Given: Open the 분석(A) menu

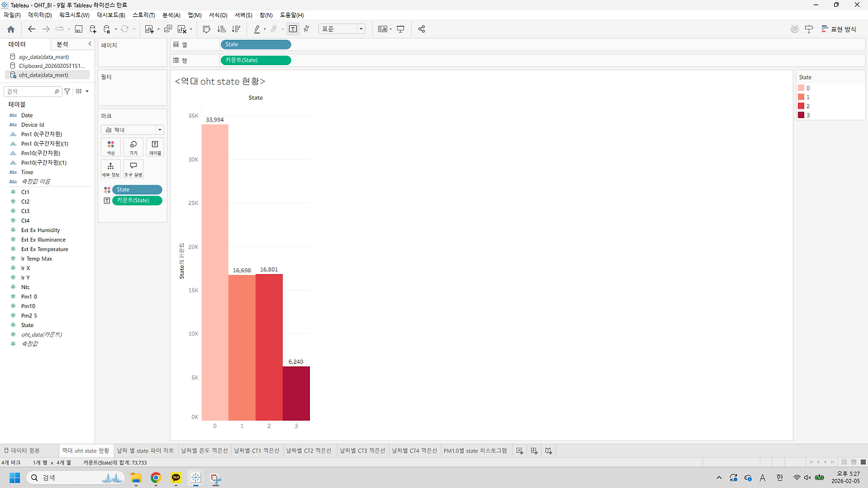Looking at the screenshot, I should point(172,15).
